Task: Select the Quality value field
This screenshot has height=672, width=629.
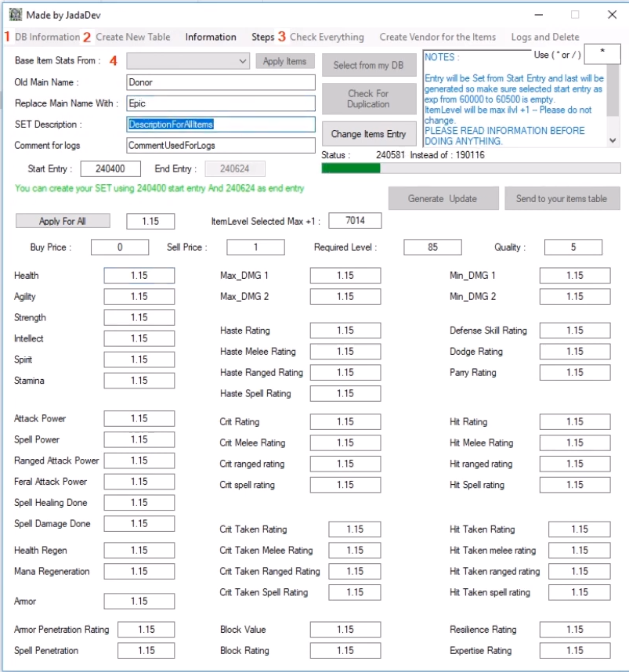Action: pos(573,247)
